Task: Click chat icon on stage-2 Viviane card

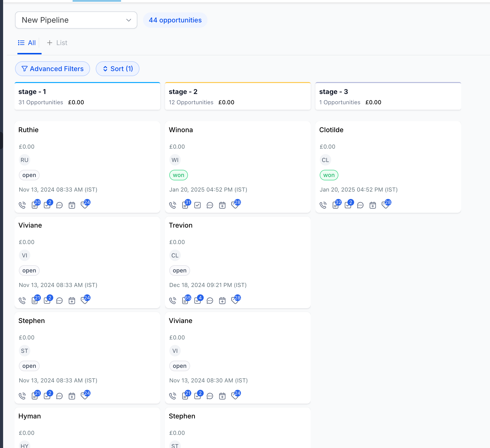Action: point(210,396)
